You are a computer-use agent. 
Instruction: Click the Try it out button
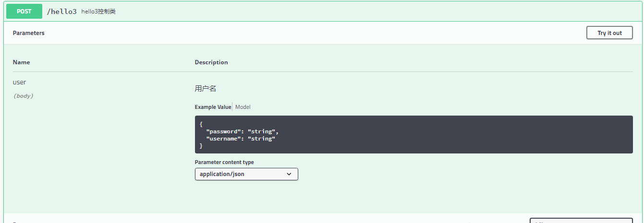coord(609,33)
